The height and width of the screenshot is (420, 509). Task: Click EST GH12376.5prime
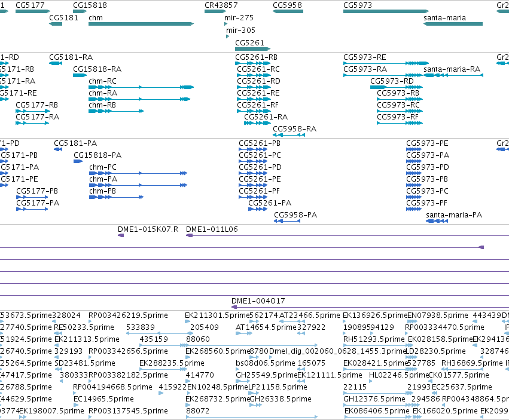(374, 399)
